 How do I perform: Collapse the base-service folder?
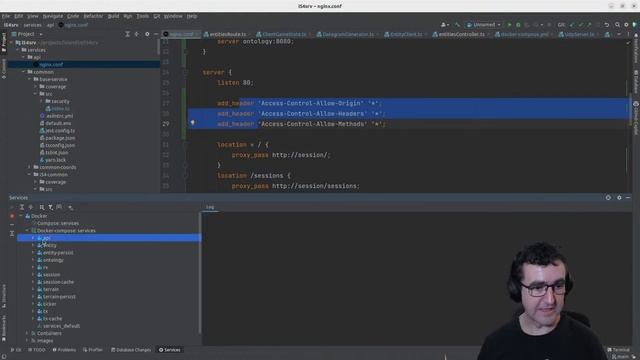click(x=29, y=79)
